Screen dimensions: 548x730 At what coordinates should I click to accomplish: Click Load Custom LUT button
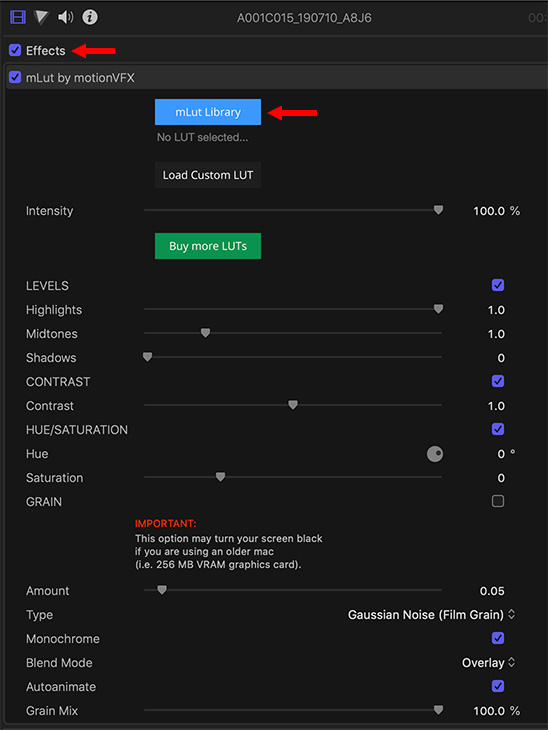[208, 175]
